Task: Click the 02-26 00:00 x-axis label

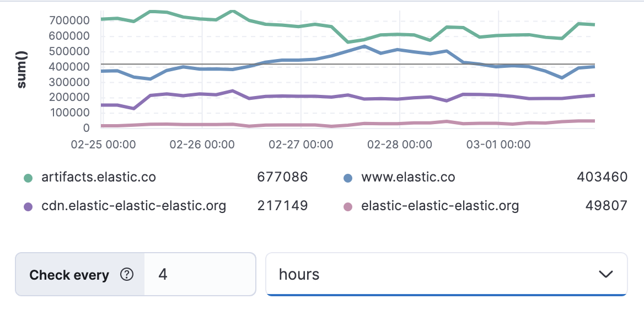Action: pyautogui.click(x=202, y=145)
